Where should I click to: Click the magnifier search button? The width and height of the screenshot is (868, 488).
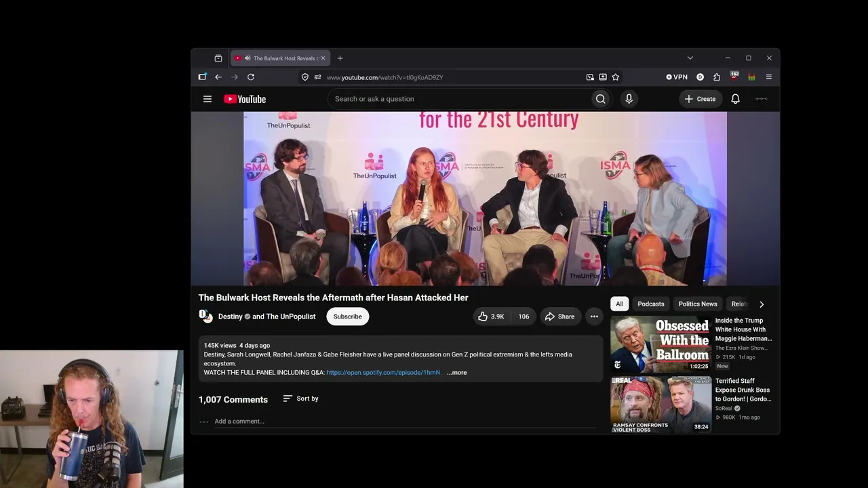(601, 99)
